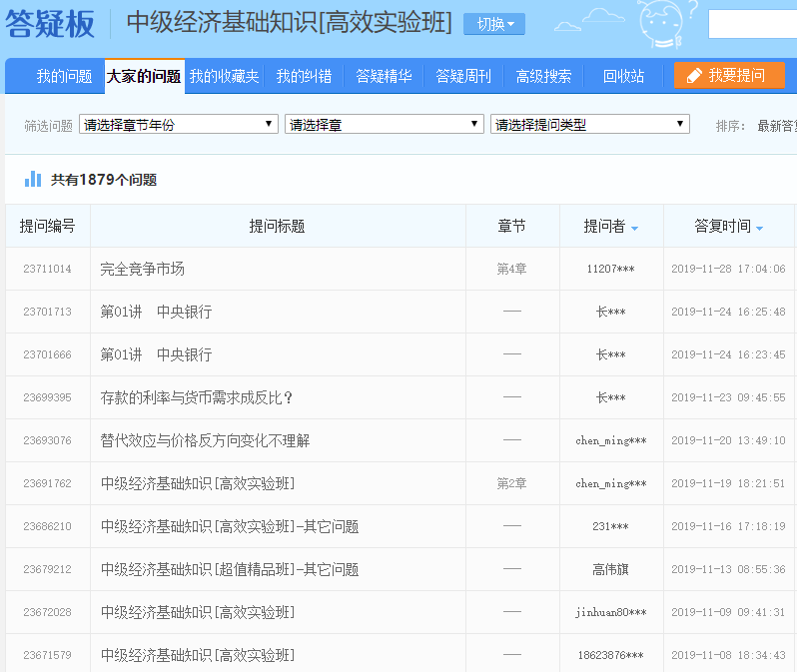Open the 请选择提问类型 dropdown
This screenshot has width=797, height=672.
coord(589,124)
